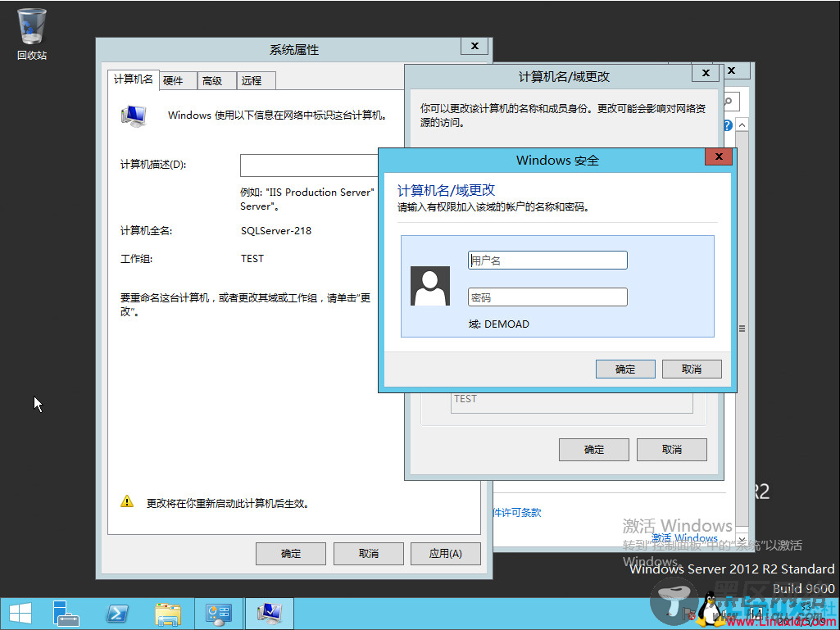Open Server Manager from taskbar
Screen dimensions: 840x630
point(66,614)
